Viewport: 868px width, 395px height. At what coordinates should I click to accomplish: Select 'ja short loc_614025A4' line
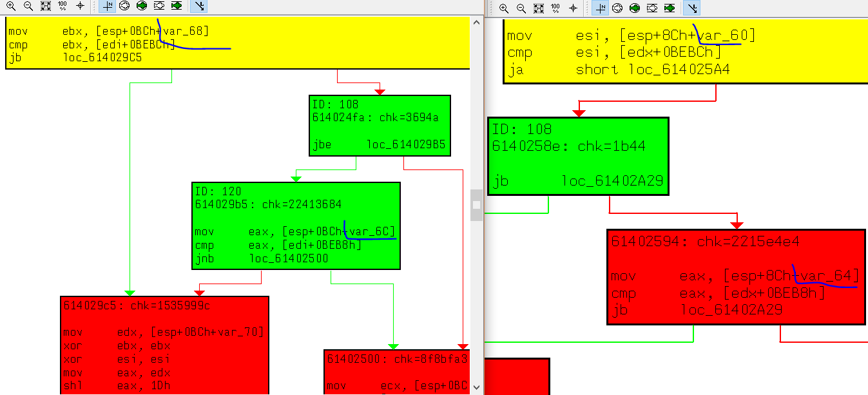coord(619,70)
